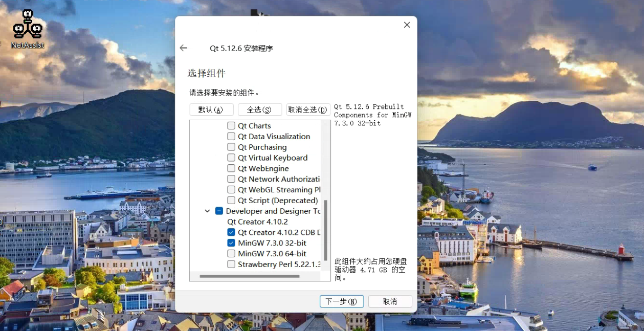Select the MinGW 7.3.0 32-bit label

(272, 243)
